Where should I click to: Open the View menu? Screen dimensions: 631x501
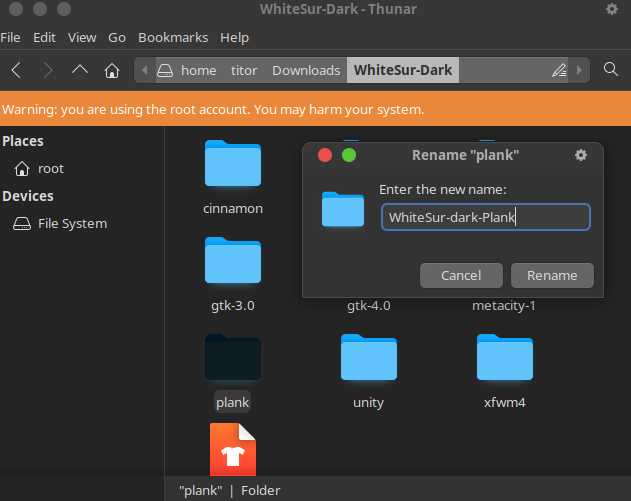coord(82,37)
